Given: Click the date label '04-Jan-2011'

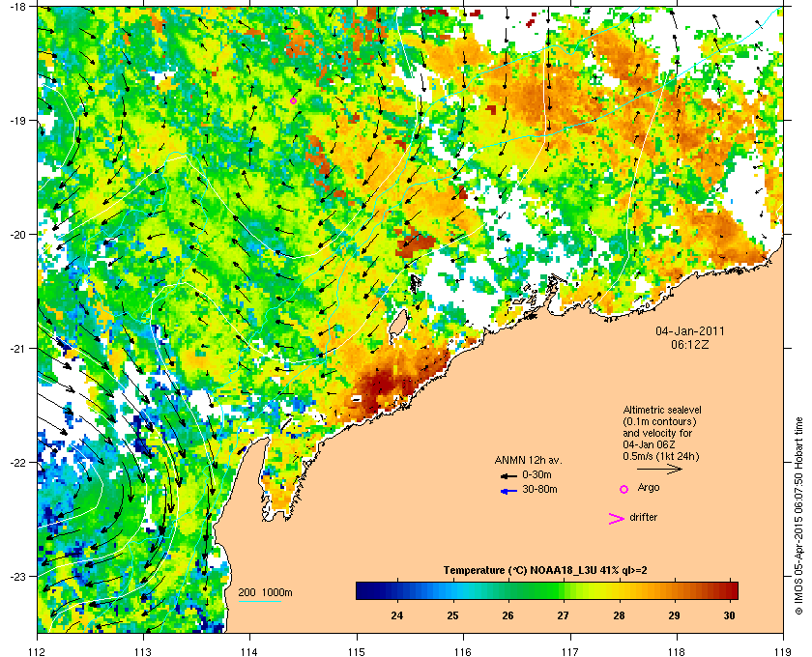Looking at the screenshot, I should click(x=690, y=330).
